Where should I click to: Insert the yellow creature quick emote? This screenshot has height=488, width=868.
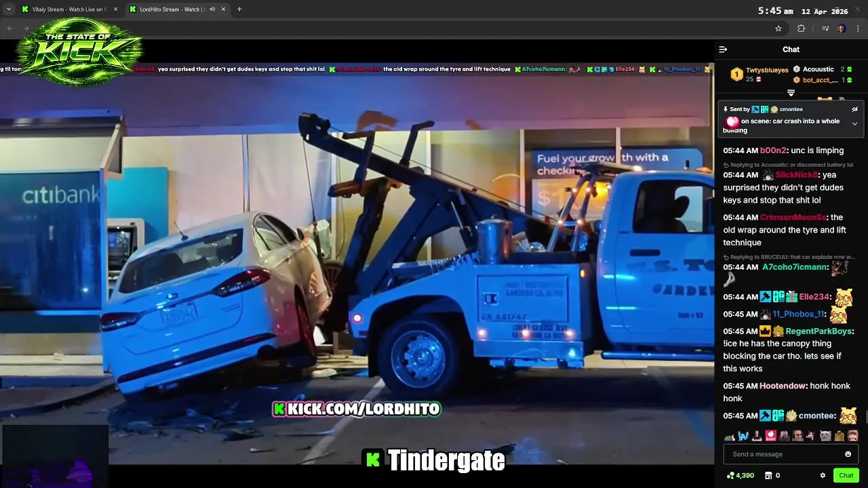(840, 436)
